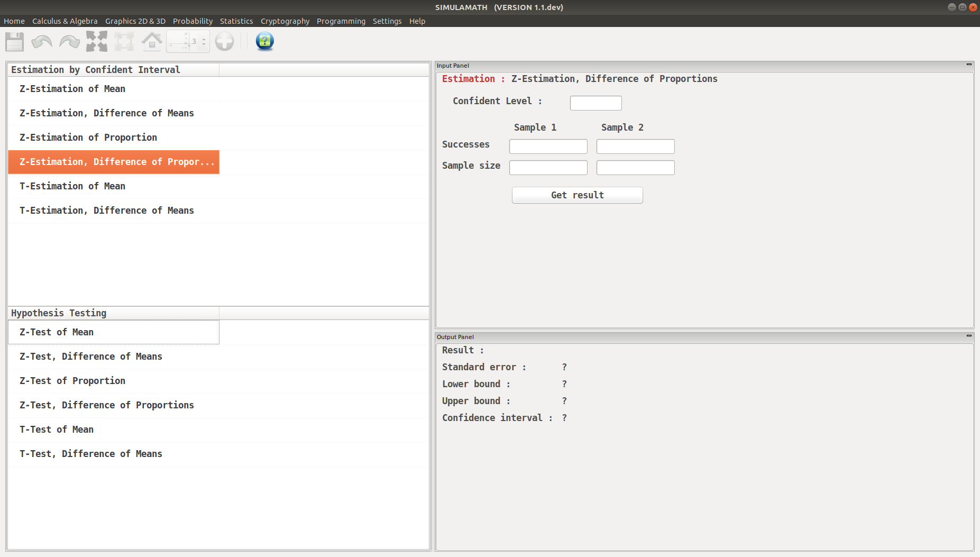Screen dimensions: 980x557
Task: Click the Undo arrow icon
Action: pyautogui.click(x=42, y=41)
